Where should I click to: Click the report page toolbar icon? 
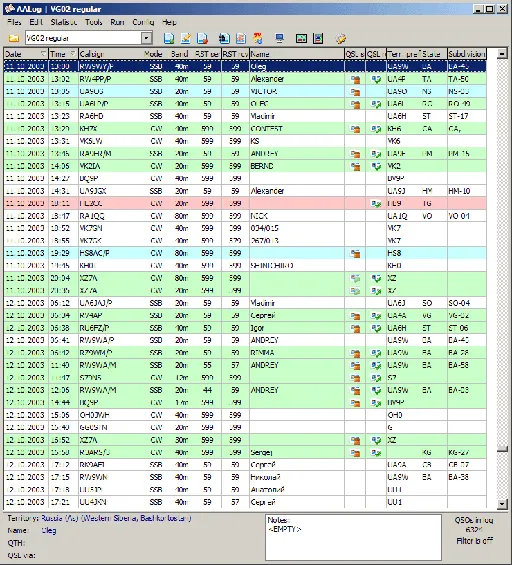coord(241,38)
